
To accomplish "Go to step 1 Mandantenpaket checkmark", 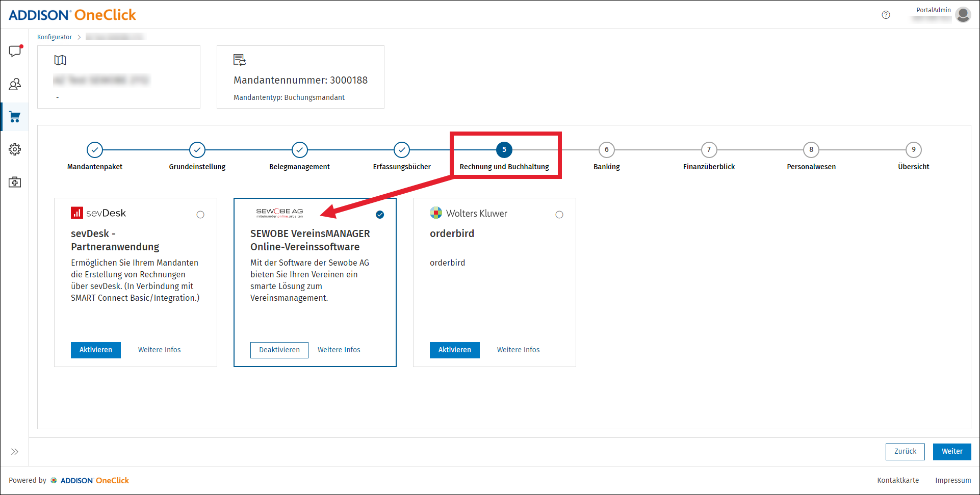I will [x=95, y=150].
